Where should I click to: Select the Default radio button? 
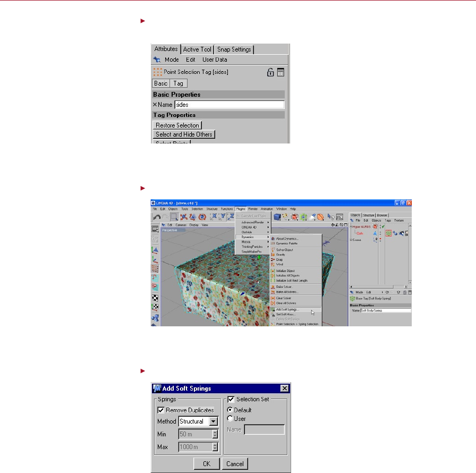[230, 410]
